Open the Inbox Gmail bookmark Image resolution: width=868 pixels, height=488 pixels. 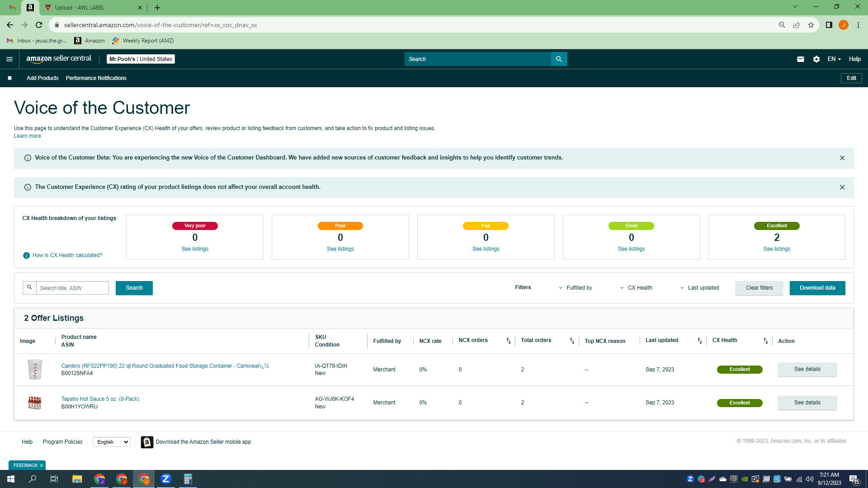point(37,41)
